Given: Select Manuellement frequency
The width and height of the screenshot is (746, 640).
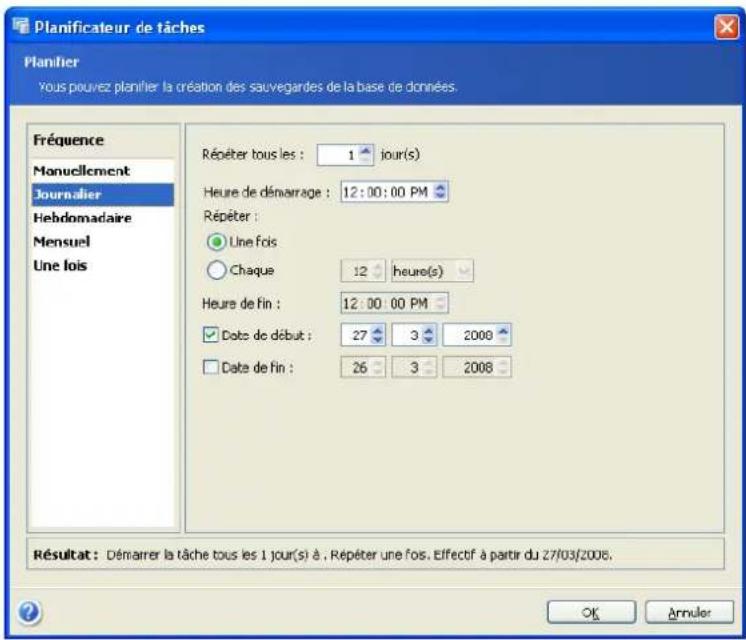Looking at the screenshot, I should 103,171.
